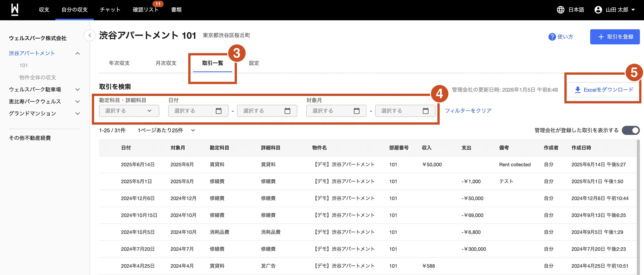Click the Excelをダウンロード button
Viewport: 644px width, 275px height.
coord(604,90)
